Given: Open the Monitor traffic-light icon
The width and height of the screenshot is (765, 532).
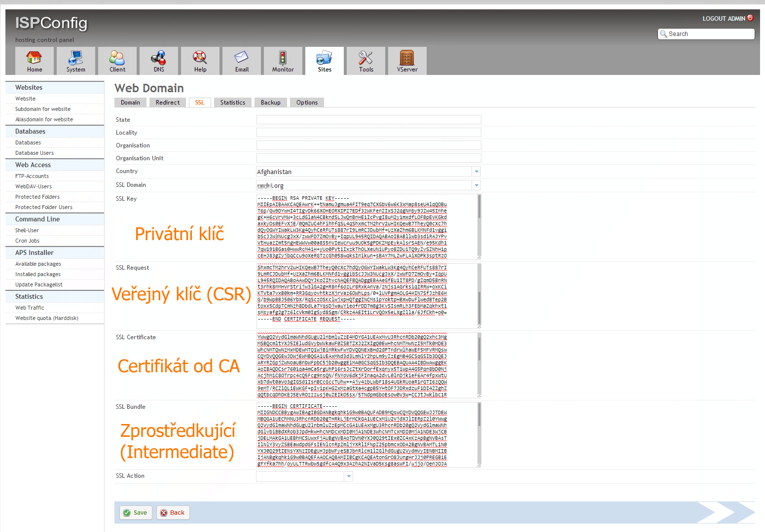Looking at the screenshot, I should [x=283, y=58].
